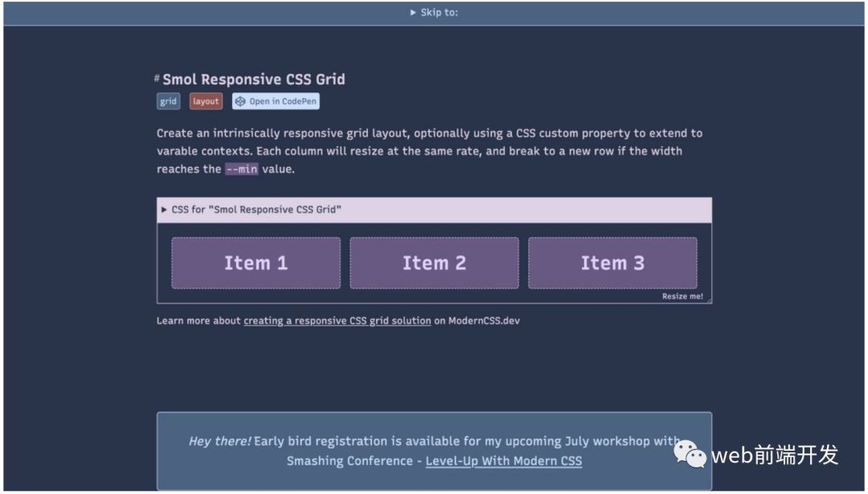The width and height of the screenshot is (868, 494).
Task: Click the # anchor symbol beside the heading
Action: (x=157, y=79)
